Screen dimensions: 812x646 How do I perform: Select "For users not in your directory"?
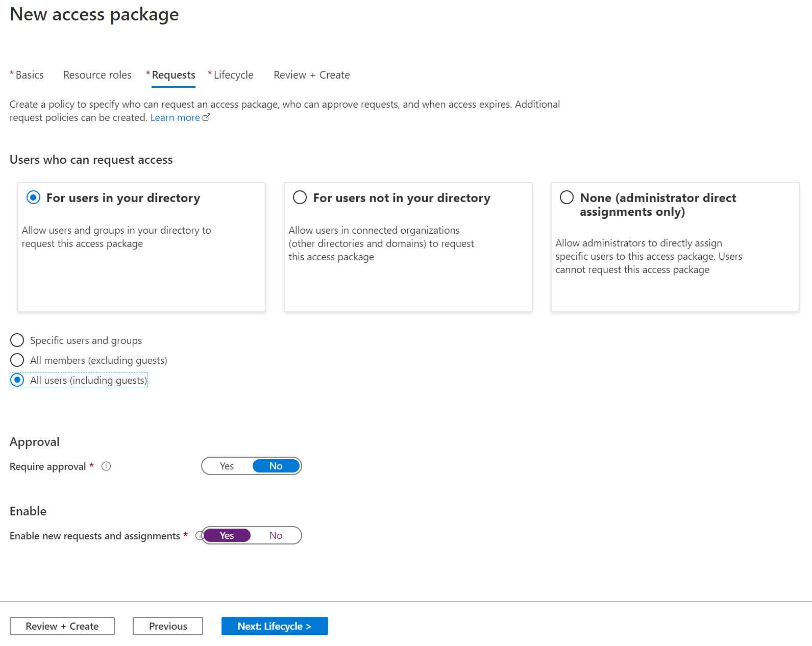pos(300,198)
